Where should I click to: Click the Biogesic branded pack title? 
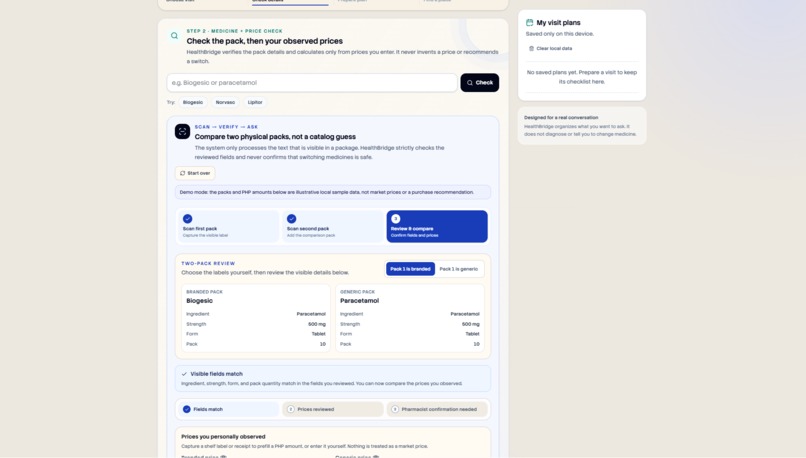tap(199, 301)
